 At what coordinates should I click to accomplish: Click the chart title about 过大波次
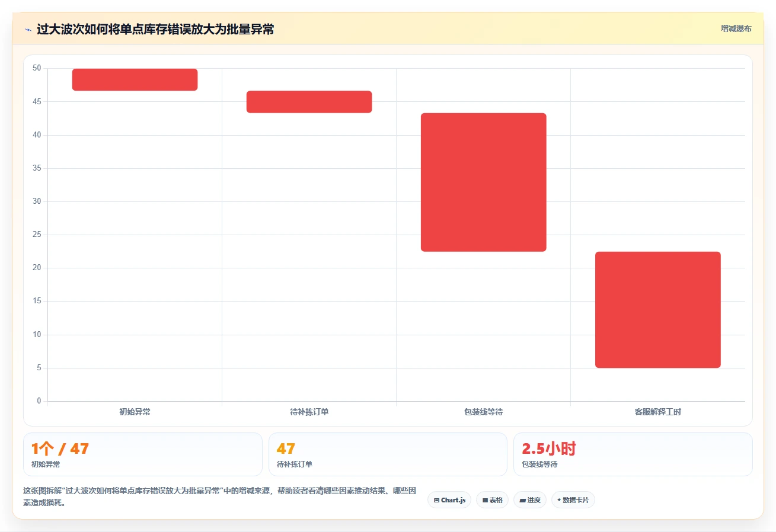pos(155,29)
